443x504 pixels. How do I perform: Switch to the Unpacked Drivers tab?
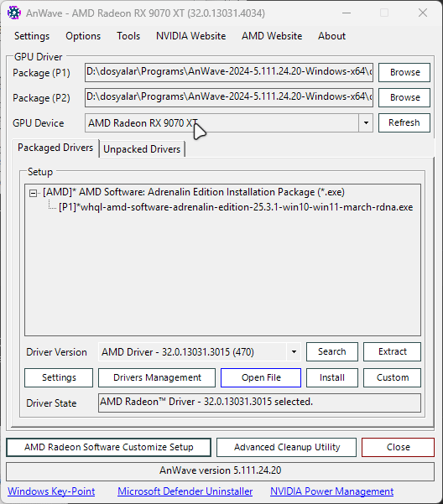point(142,149)
